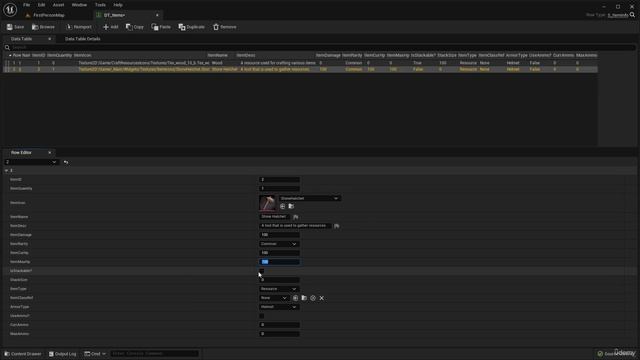This screenshot has width=640, height=360.
Task: Open the ItemType Resource dropdown
Action: point(279,289)
